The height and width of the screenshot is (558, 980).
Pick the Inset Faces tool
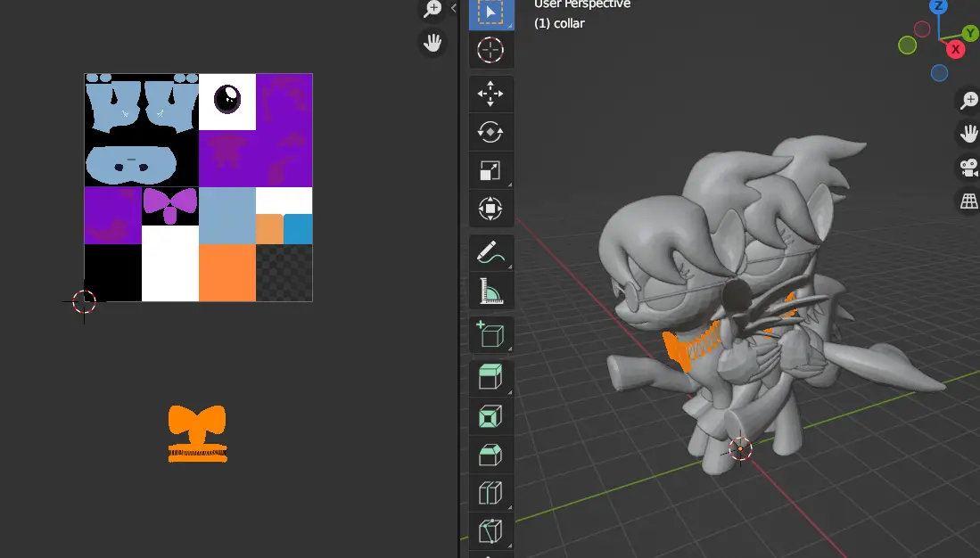click(490, 417)
